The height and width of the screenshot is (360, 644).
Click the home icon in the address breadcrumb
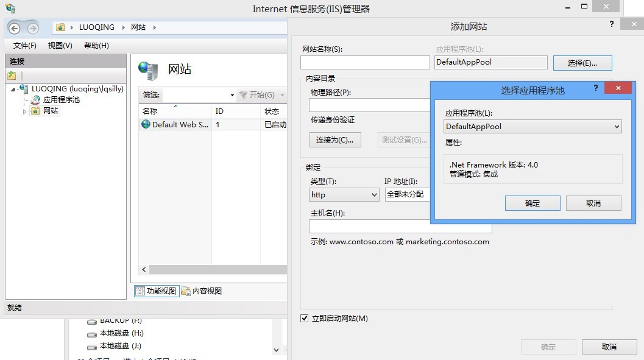tap(60, 27)
